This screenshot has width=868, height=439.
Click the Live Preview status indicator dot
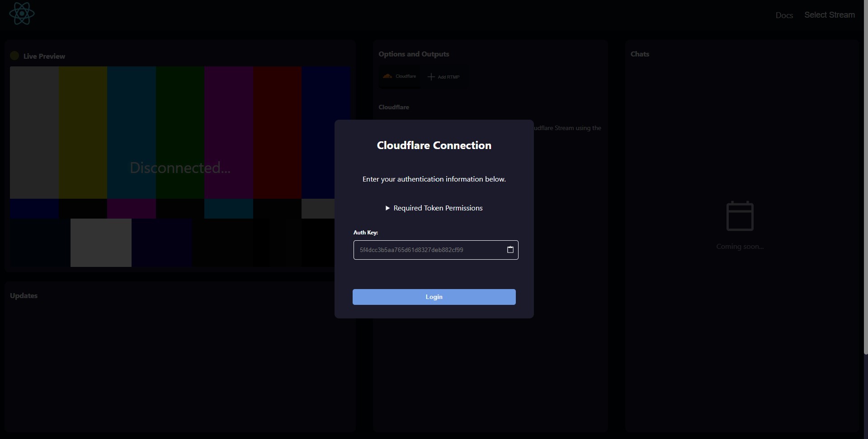[14, 56]
